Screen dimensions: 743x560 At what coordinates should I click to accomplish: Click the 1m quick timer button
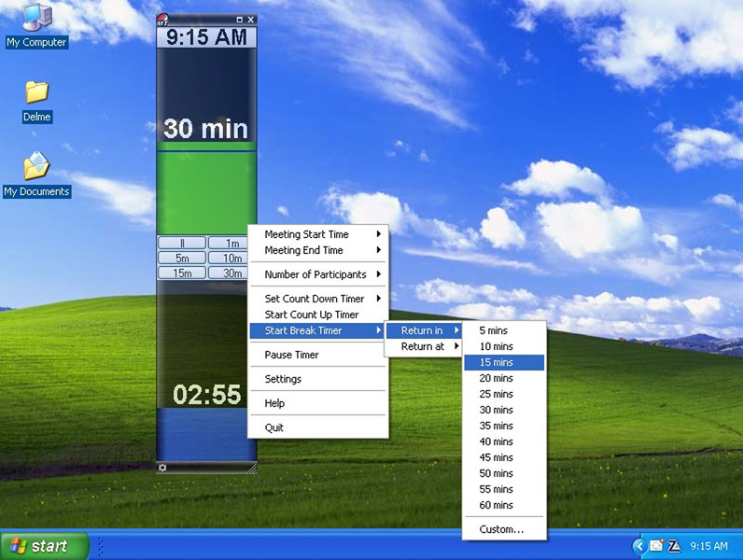coord(229,243)
